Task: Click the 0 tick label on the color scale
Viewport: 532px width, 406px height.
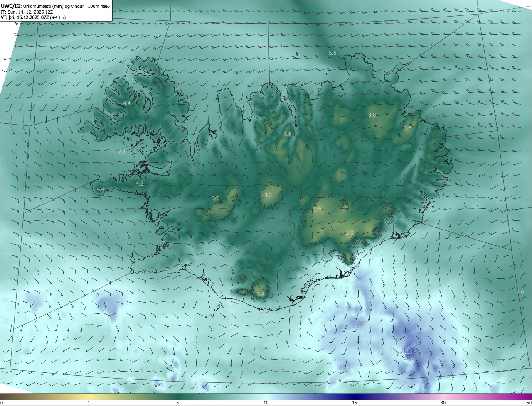Action: tap(2, 403)
